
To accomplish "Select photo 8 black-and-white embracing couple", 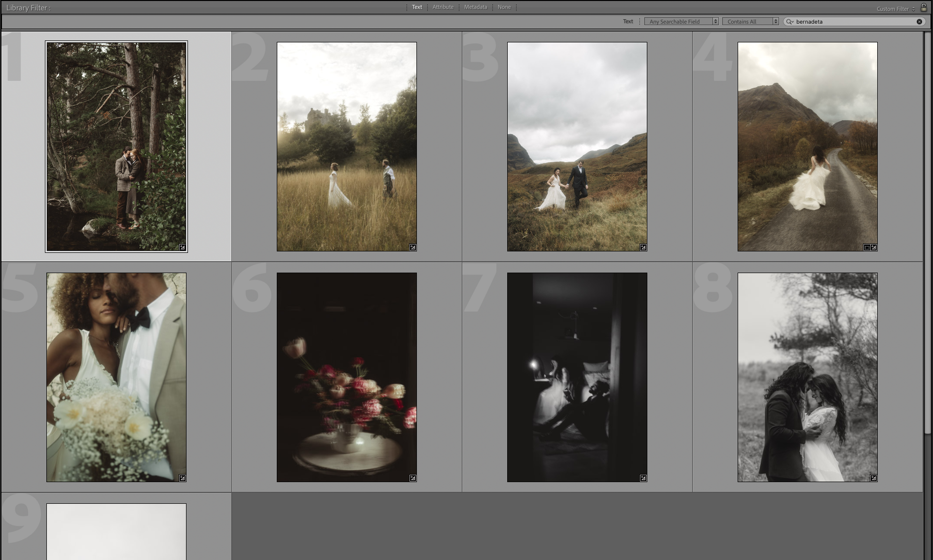I will click(x=808, y=377).
